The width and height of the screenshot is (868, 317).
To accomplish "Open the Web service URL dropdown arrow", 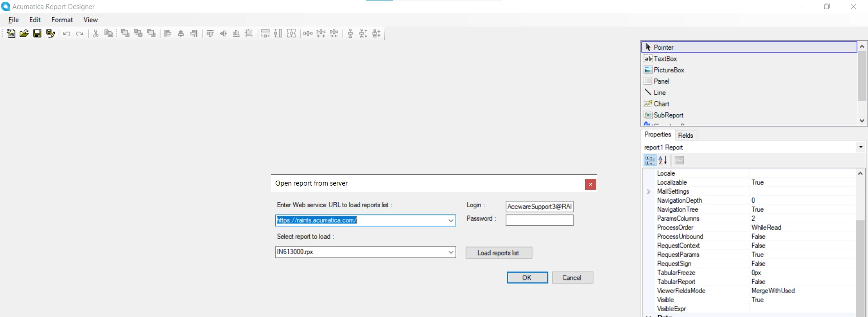I will click(451, 220).
